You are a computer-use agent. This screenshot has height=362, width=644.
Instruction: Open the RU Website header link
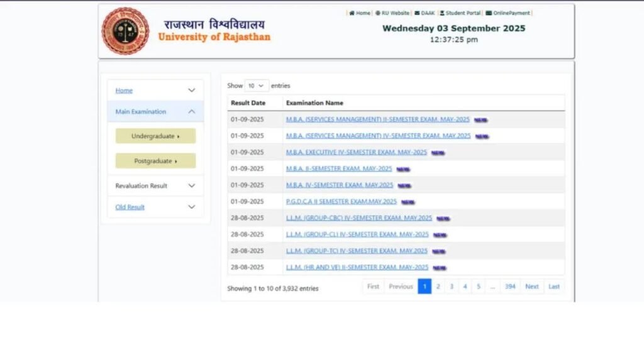(x=392, y=13)
